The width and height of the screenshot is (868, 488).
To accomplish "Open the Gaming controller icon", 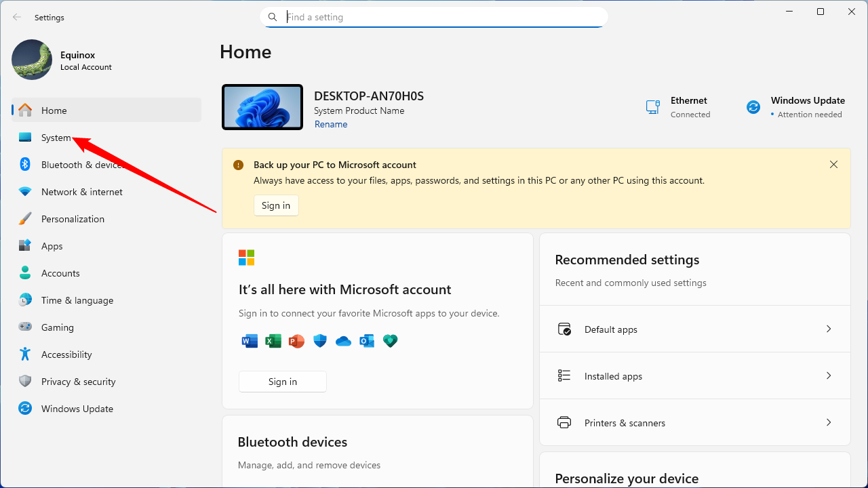I will pyautogui.click(x=25, y=327).
